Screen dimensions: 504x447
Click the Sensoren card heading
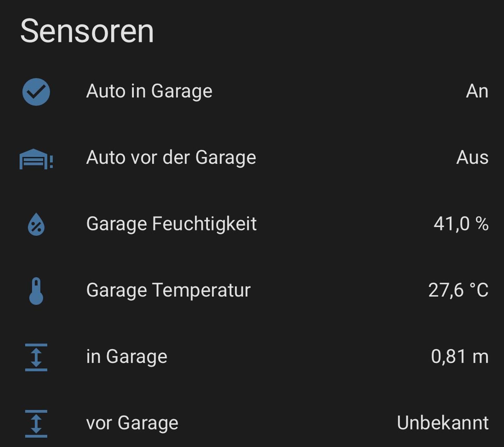point(87,31)
